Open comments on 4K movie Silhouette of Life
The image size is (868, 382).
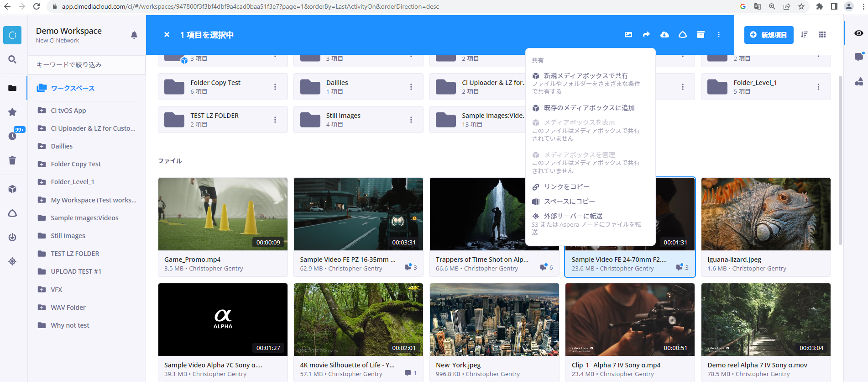(410, 373)
